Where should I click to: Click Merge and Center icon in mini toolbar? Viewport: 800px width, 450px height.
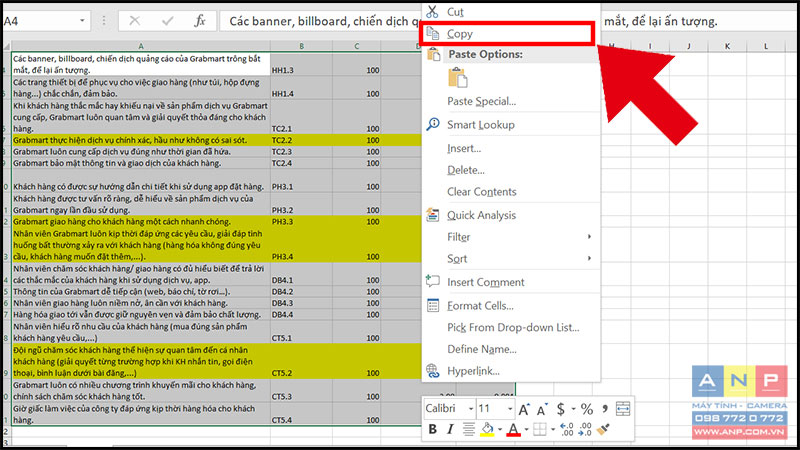(x=623, y=409)
